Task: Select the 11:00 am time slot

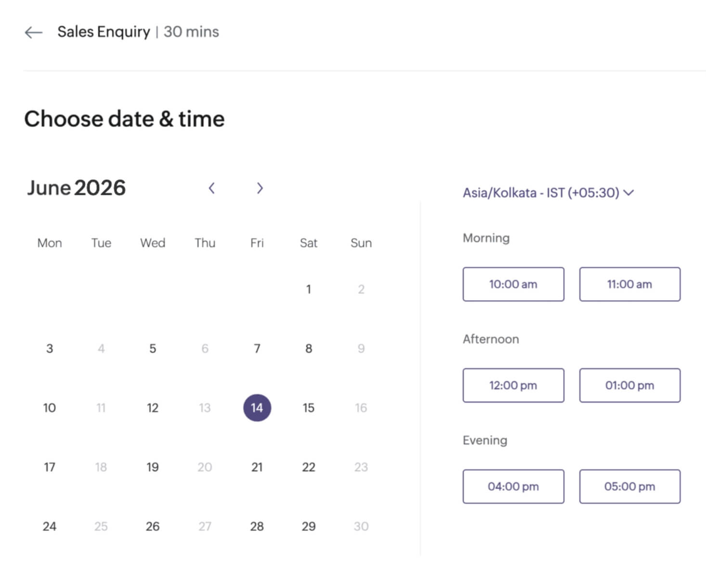Action: [629, 284]
